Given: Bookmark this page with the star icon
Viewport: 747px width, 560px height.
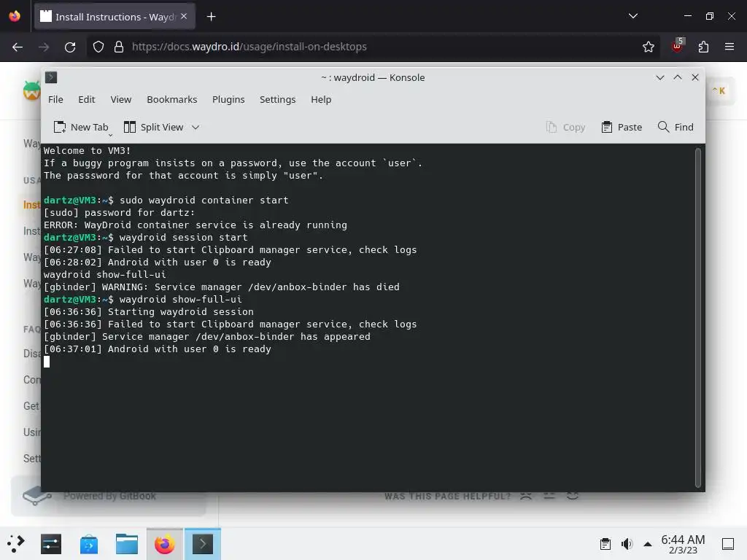Looking at the screenshot, I should tap(648, 47).
